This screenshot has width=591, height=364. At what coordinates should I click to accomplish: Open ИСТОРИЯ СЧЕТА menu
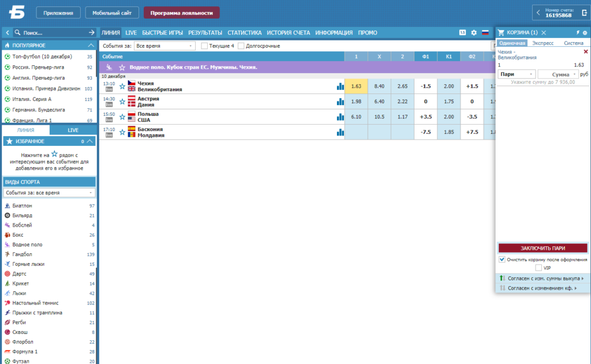tap(289, 33)
